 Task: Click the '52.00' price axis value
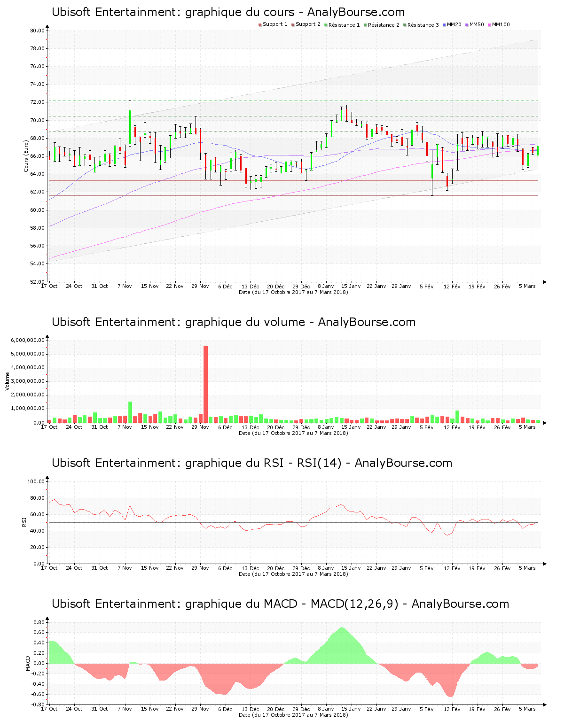(x=38, y=282)
